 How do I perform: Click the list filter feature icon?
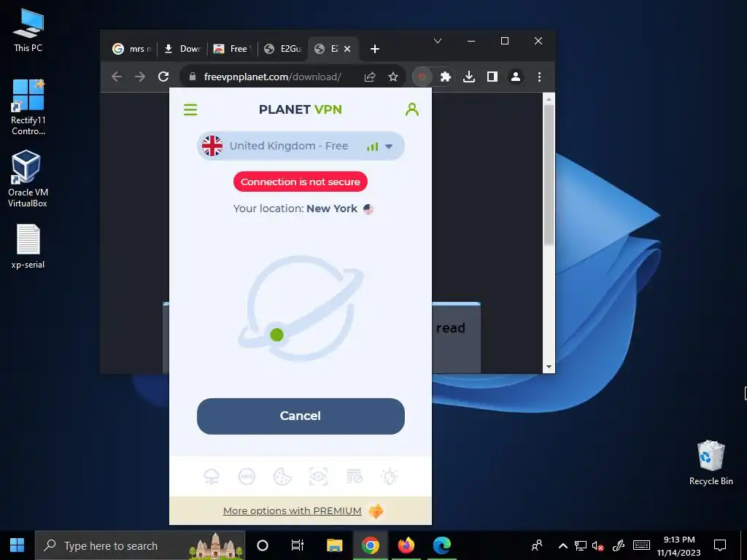point(354,477)
